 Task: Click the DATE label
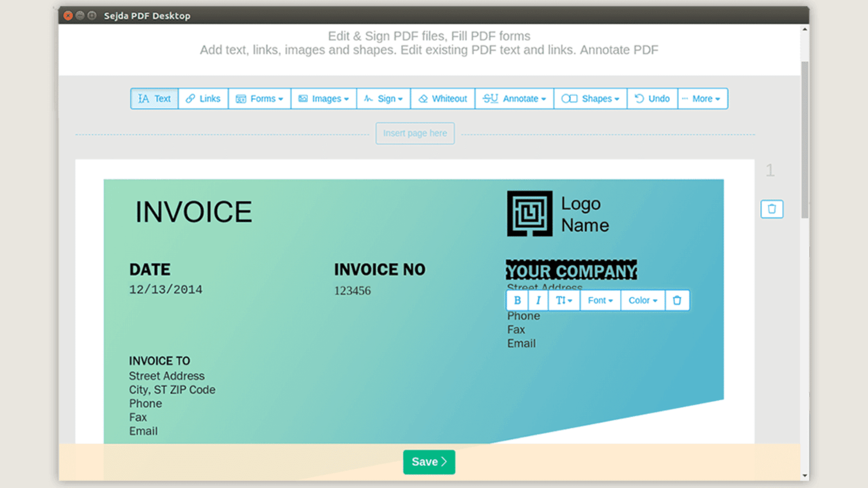[150, 269]
